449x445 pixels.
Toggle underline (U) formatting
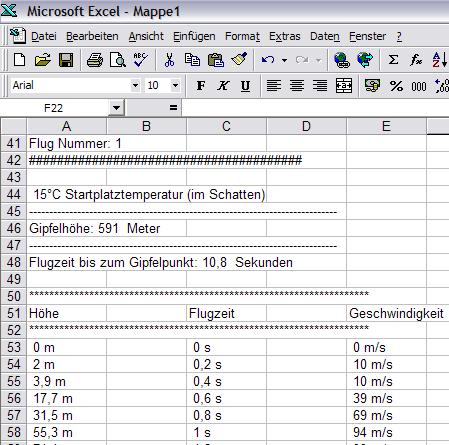coord(245,86)
